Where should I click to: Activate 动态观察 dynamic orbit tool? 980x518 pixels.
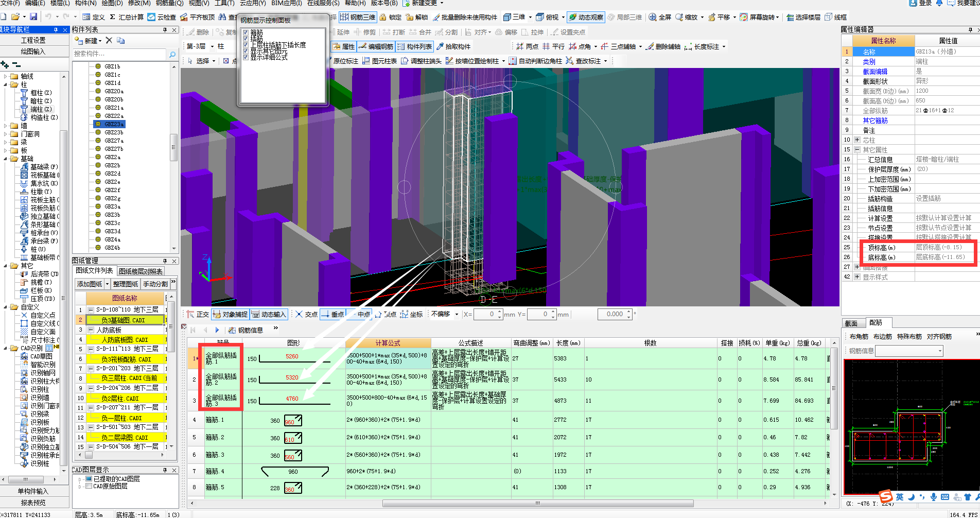586,17
